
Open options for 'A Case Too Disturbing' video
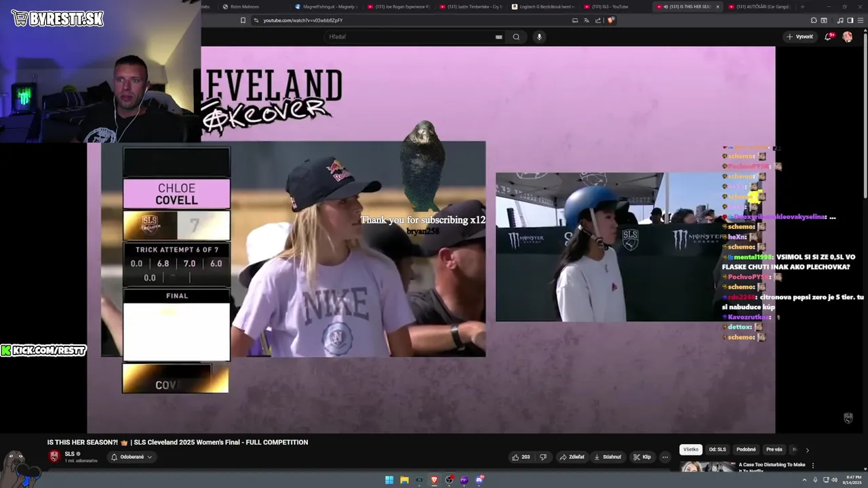(x=812, y=466)
